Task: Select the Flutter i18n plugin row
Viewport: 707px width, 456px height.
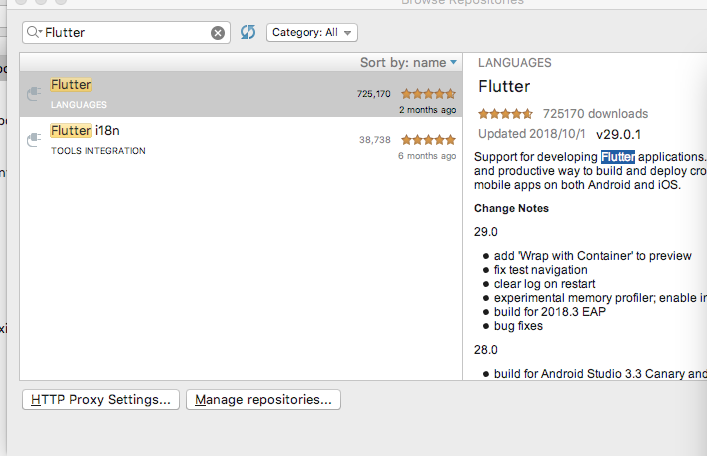Action: click(241, 140)
